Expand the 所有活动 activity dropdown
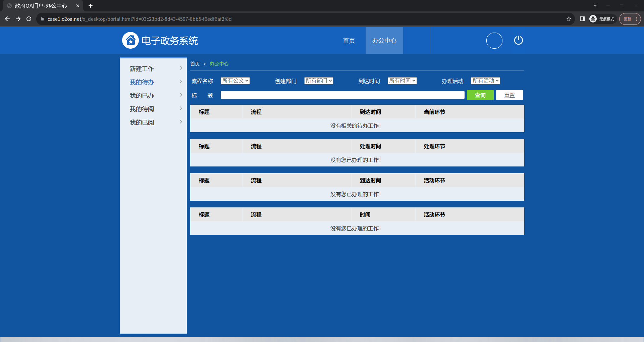Viewport: 644px width, 342px height. [x=485, y=81]
